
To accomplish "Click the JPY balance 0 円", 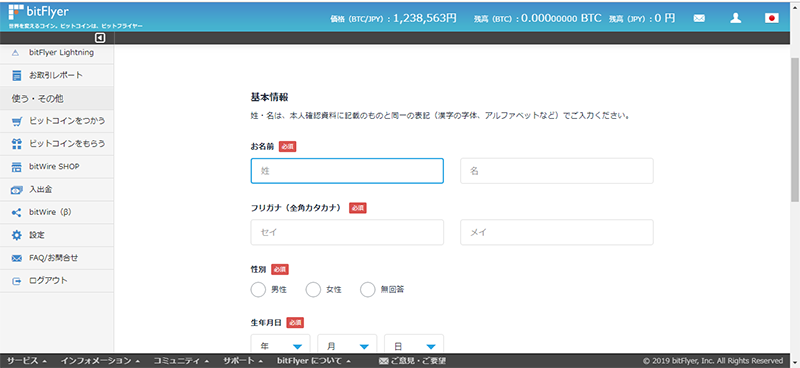I will 665,18.
